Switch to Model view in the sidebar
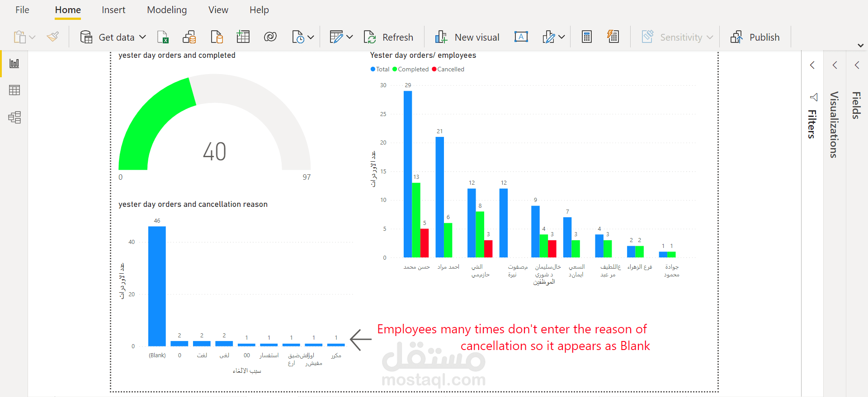Screen dimensions: 868x397 14,117
